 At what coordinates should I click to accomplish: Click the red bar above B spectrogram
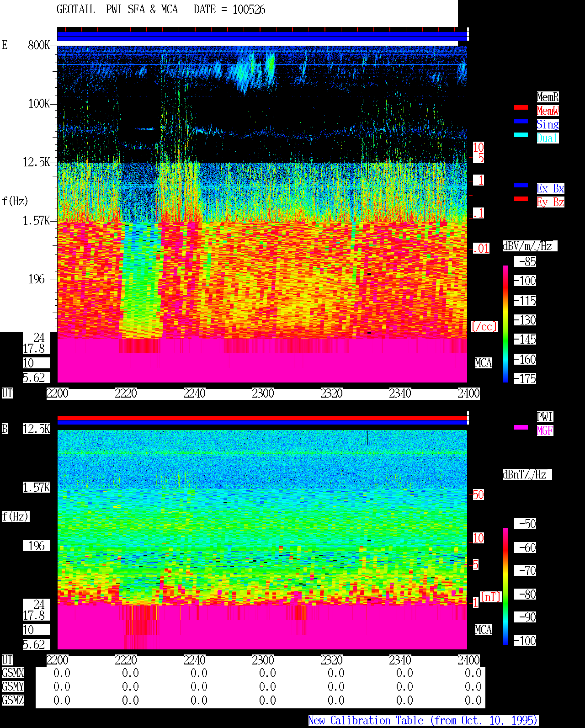coord(262,418)
